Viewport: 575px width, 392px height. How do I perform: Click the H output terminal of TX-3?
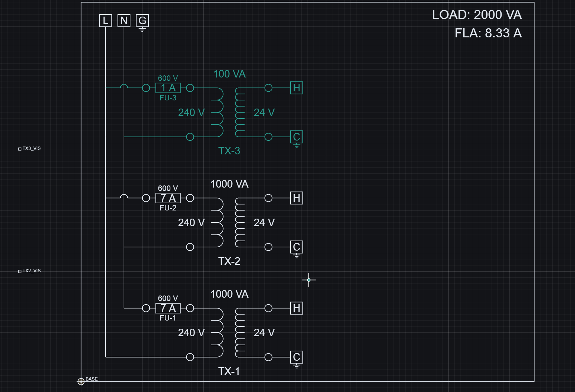(297, 88)
